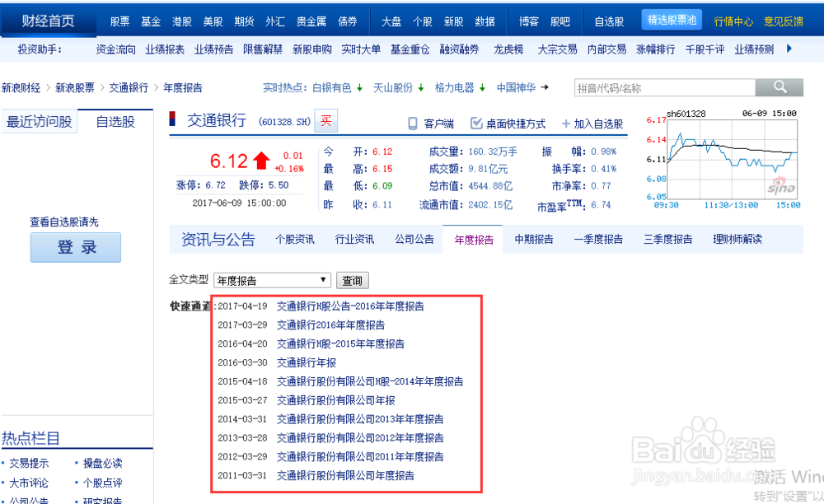
Task: Click the 精选股票池 button
Action: click(672, 20)
